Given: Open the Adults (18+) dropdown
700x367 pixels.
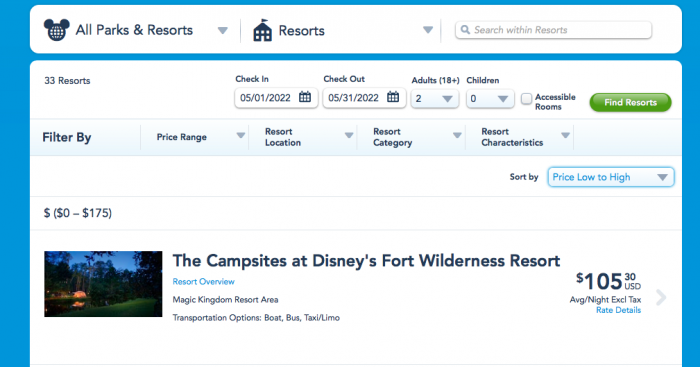Looking at the screenshot, I should pyautogui.click(x=435, y=99).
